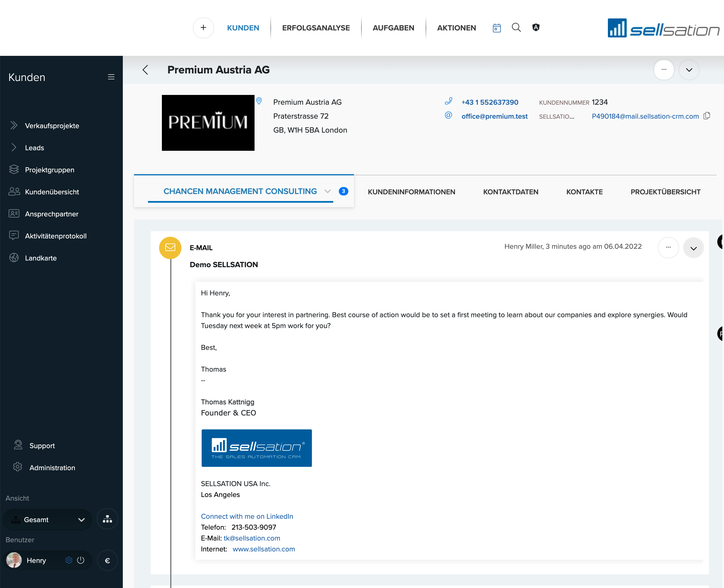This screenshot has width=724, height=588.
Task: Switch to AUFGABEN top menu
Action: coord(393,28)
